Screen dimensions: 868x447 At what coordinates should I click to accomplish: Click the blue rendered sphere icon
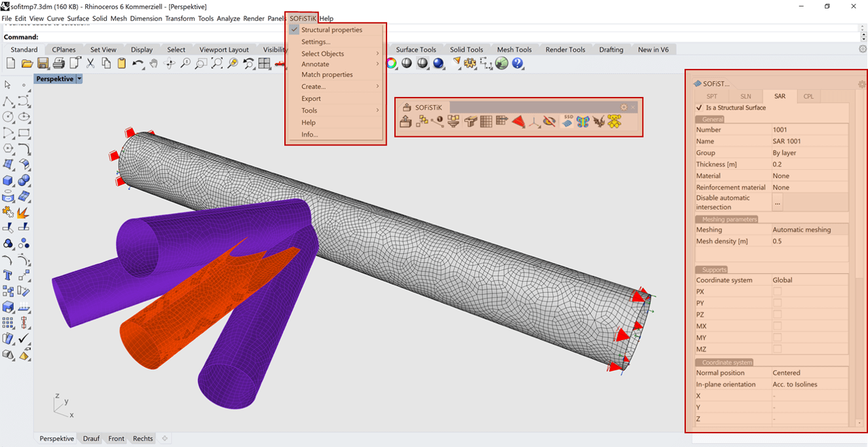[438, 64]
